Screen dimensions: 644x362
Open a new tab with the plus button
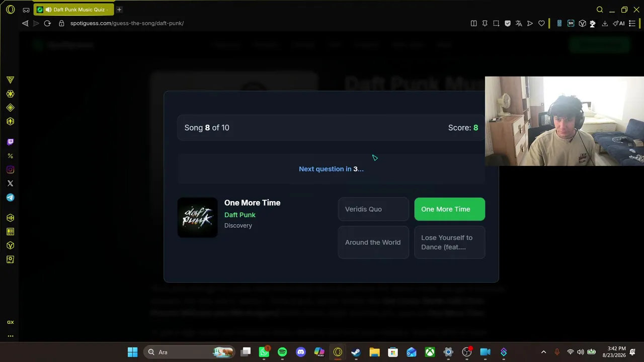[119, 10]
